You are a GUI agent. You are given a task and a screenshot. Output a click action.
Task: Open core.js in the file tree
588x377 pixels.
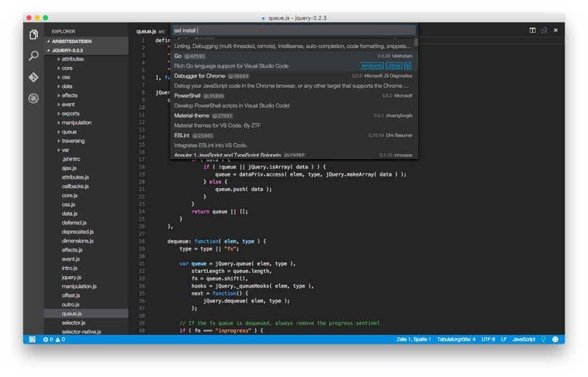tap(86, 195)
